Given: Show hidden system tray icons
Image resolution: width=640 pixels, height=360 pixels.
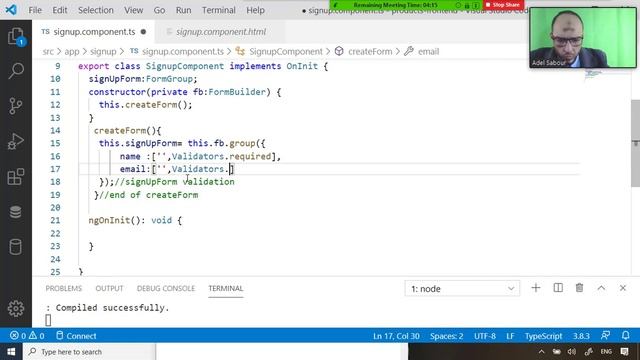Looking at the screenshot, I should pyautogui.click(x=542, y=351).
